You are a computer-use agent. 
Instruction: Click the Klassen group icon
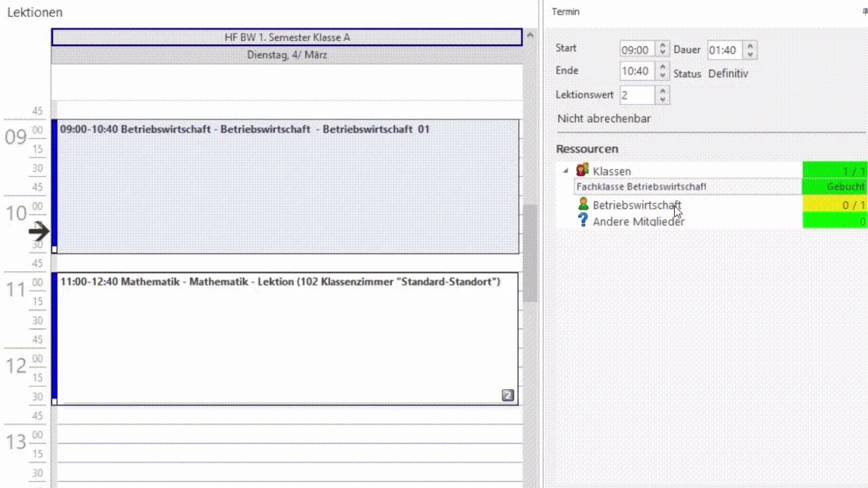[x=582, y=170]
